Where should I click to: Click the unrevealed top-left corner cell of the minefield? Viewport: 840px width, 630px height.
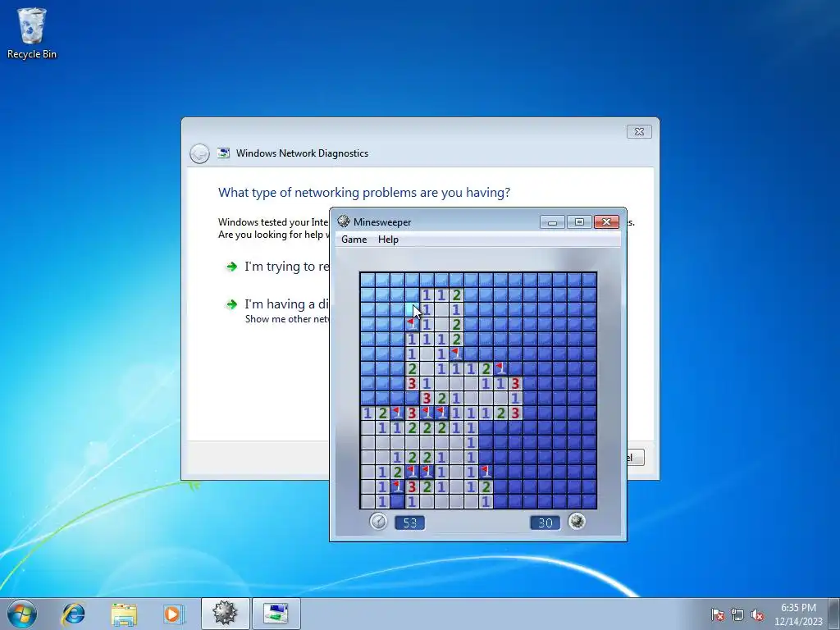coord(367,280)
